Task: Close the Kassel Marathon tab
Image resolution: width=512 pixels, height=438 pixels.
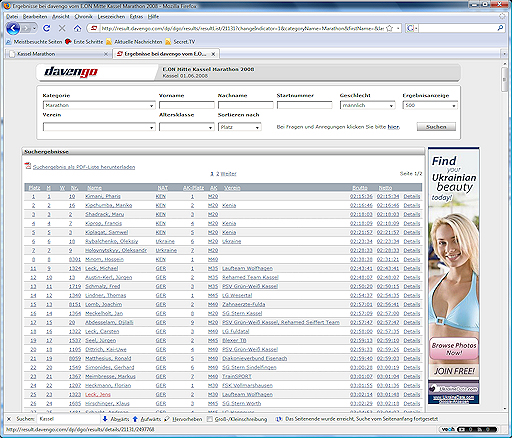Action: click(106, 54)
